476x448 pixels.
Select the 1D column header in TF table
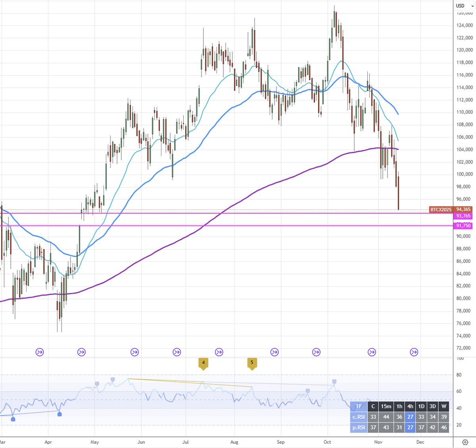coord(421,406)
